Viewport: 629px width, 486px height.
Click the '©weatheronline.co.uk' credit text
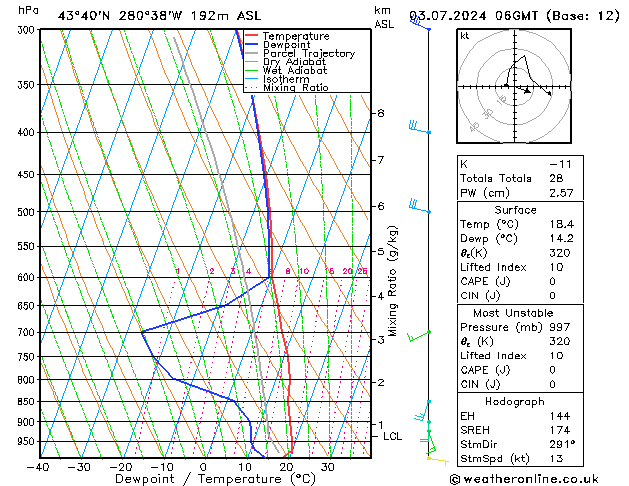(524, 479)
